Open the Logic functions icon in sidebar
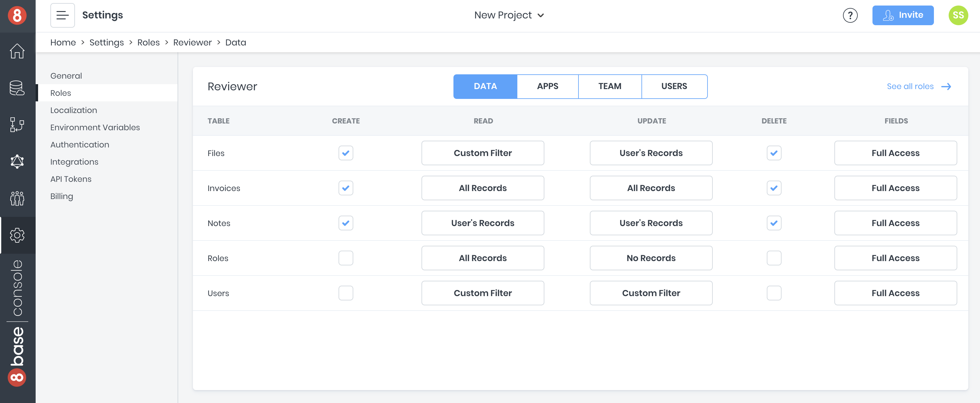The height and width of the screenshot is (403, 980). point(17,124)
